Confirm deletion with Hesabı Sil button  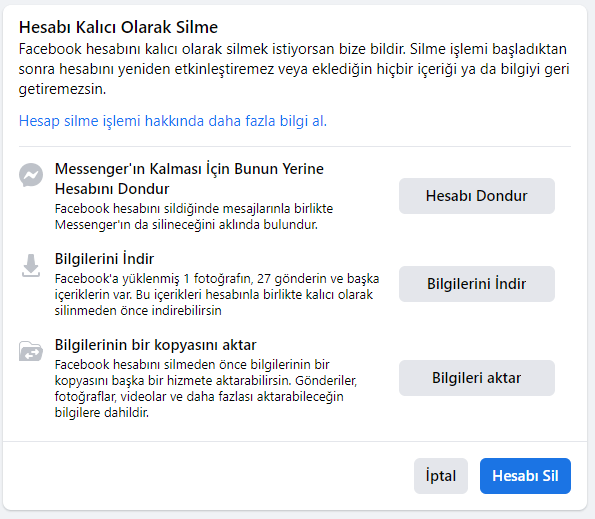[x=525, y=476]
